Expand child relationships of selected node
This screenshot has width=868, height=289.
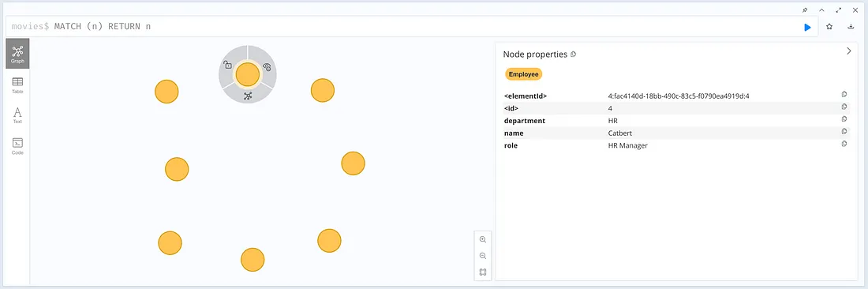point(248,96)
